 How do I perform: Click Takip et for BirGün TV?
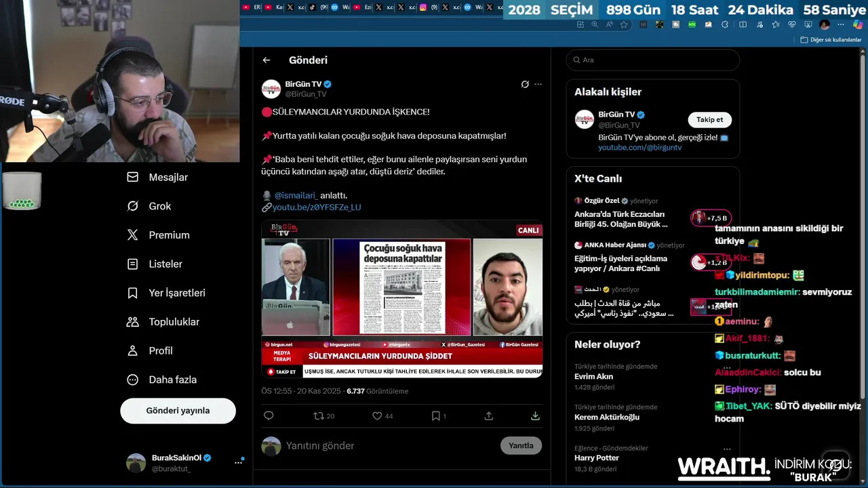point(710,120)
